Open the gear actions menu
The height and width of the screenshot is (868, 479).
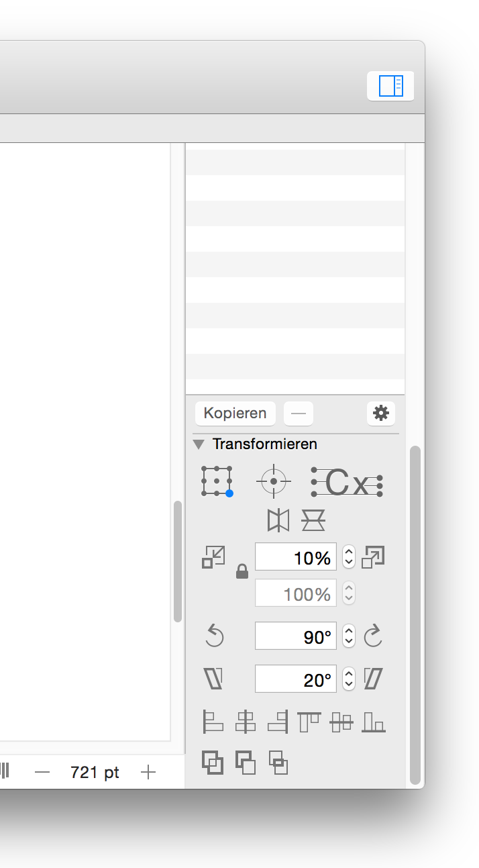click(x=381, y=413)
